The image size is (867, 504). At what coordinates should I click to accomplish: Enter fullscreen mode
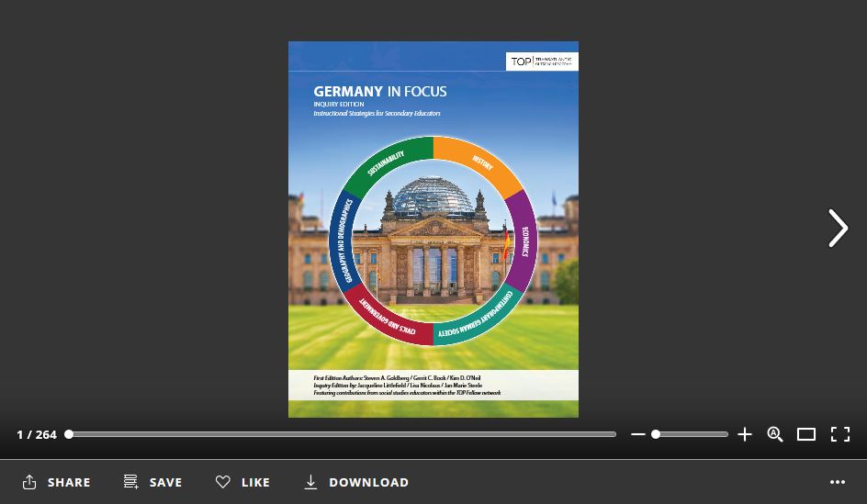coord(840,434)
